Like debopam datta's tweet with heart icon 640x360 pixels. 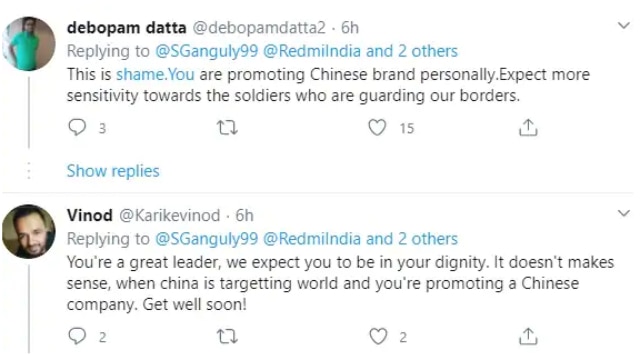pos(377,127)
